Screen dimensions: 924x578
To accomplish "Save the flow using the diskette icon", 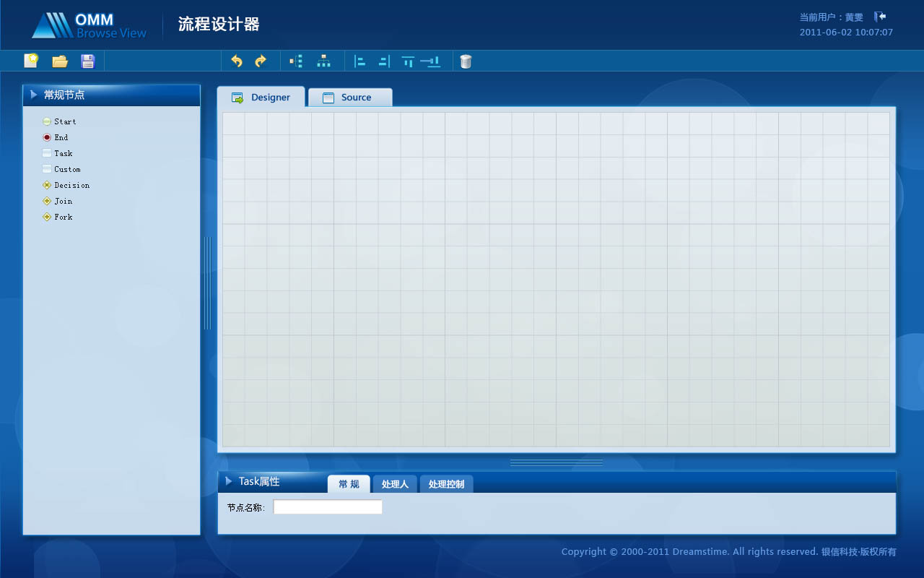I will pyautogui.click(x=87, y=61).
